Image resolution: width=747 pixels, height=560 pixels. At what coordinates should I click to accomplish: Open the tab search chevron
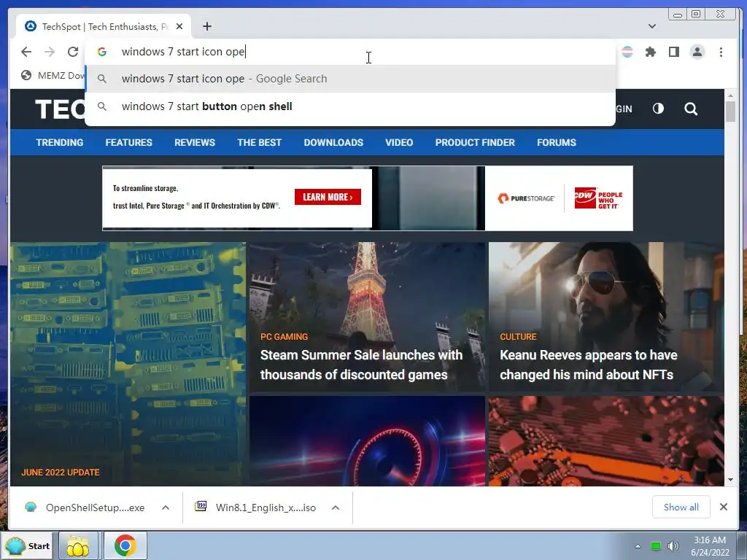[652, 26]
